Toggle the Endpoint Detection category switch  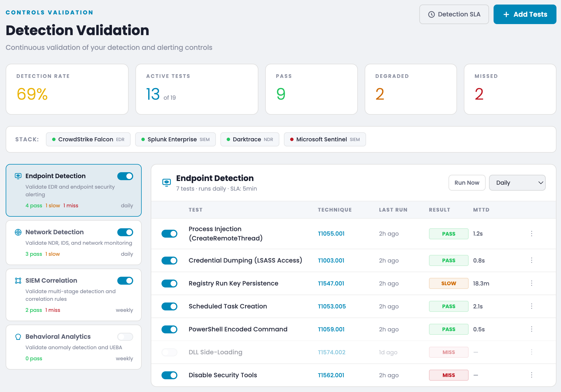pos(125,176)
